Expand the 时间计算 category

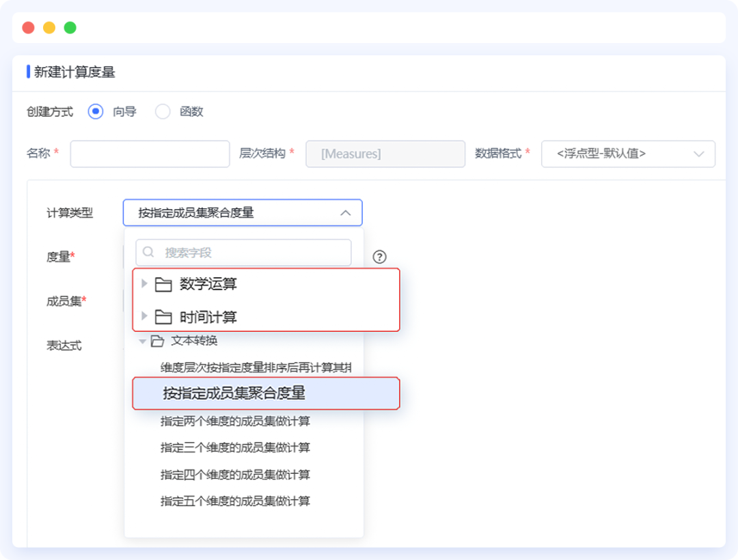point(144,316)
